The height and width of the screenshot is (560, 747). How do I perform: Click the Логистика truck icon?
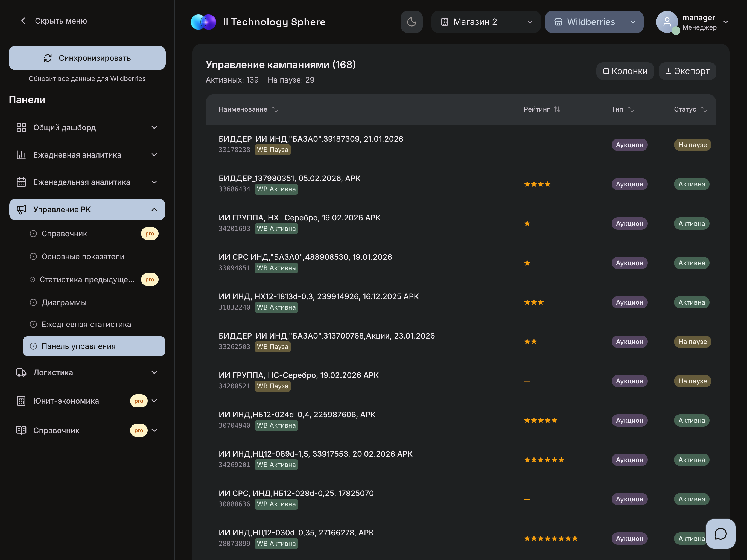click(21, 372)
